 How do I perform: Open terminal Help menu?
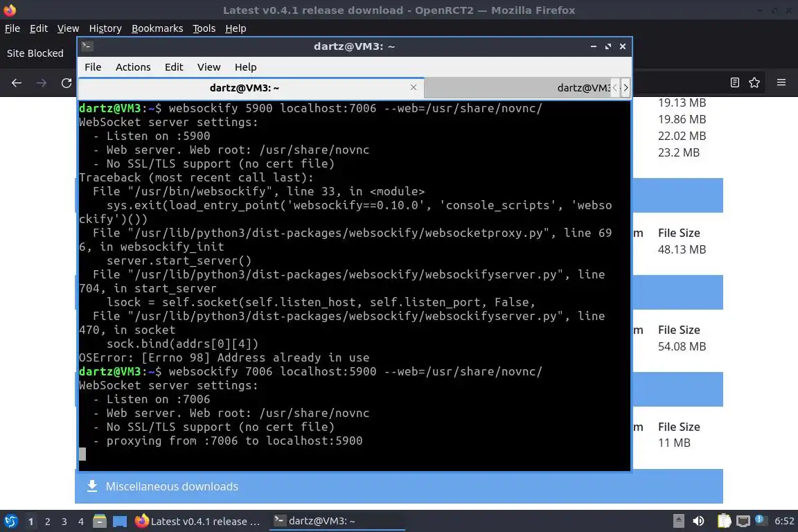245,67
